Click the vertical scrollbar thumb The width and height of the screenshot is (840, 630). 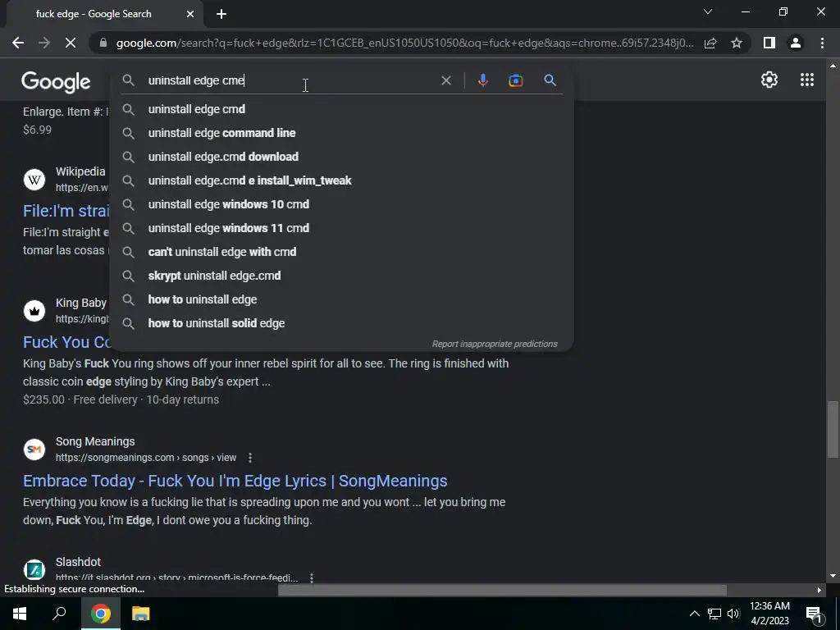point(833,429)
